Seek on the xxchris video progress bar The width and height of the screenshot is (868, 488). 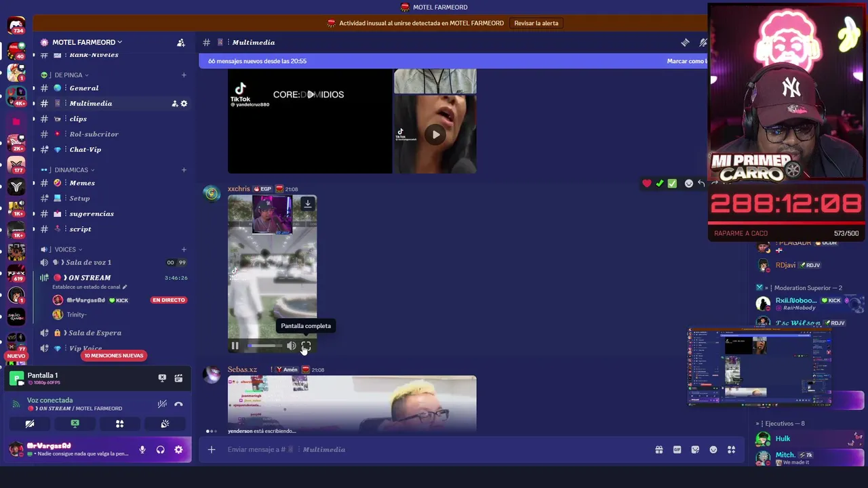click(x=264, y=346)
